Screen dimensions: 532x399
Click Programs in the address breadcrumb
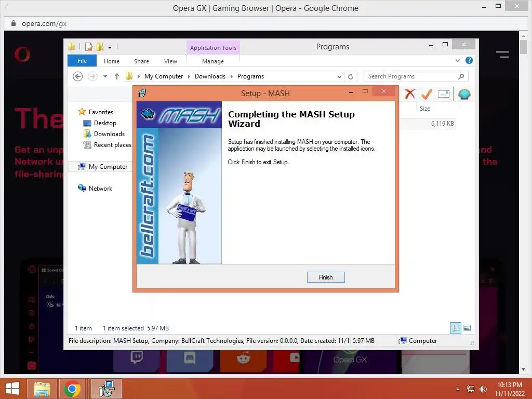[x=251, y=76]
